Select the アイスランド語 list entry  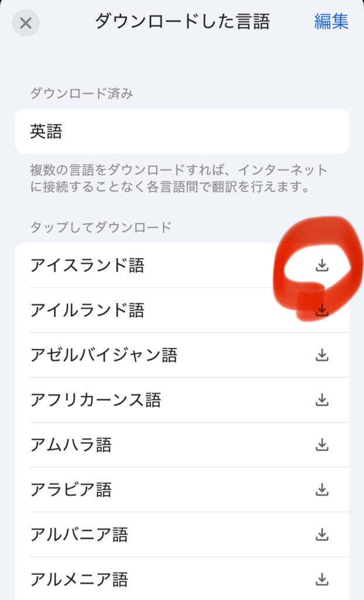[87, 265]
